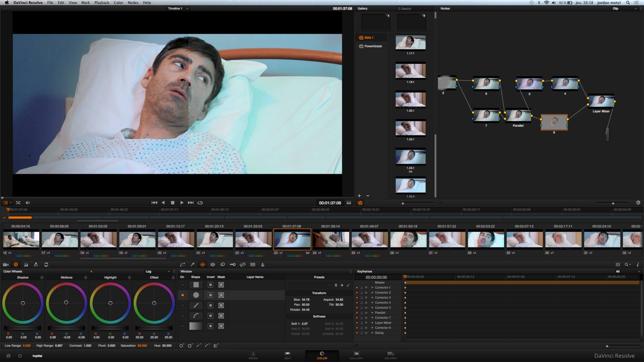Select the PowerGrade album
This screenshot has width=644, height=362.
pos(373,46)
